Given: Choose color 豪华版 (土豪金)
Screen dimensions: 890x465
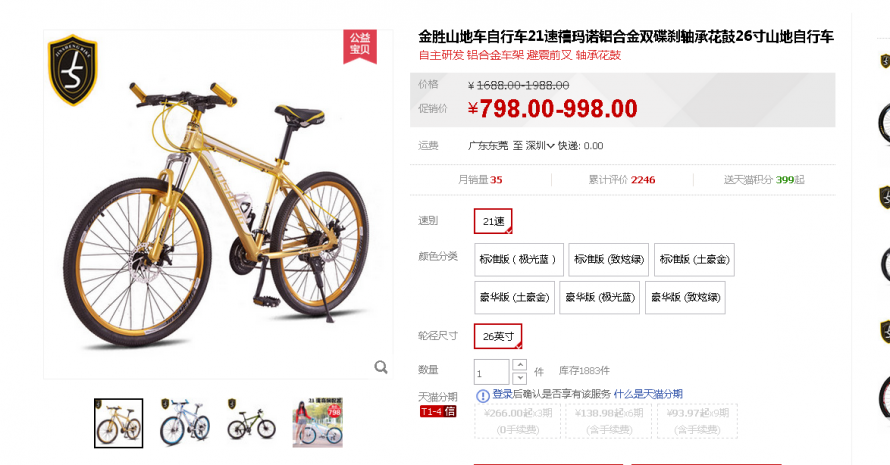Looking at the screenshot, I should [514, 297].
